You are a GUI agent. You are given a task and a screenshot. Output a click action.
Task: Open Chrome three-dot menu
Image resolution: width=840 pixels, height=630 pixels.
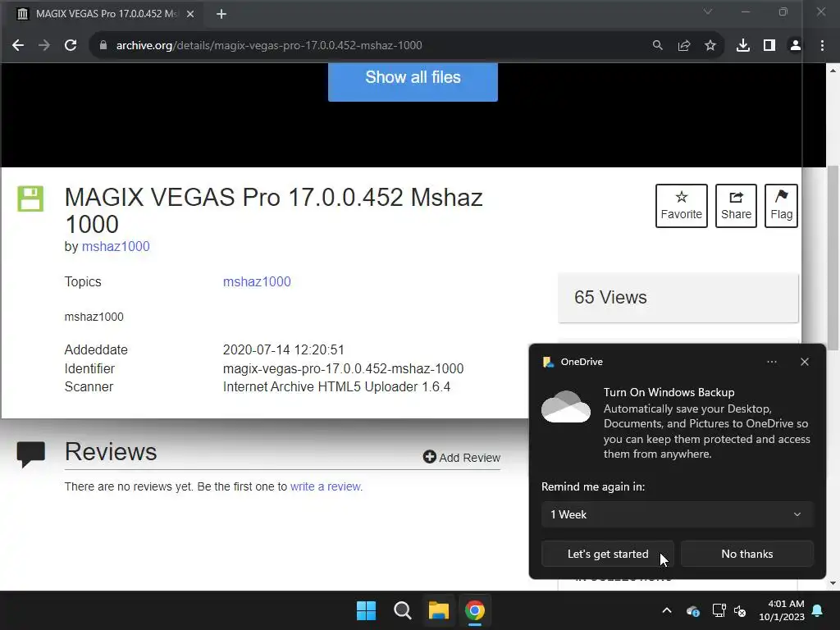[x=822, y=46]
